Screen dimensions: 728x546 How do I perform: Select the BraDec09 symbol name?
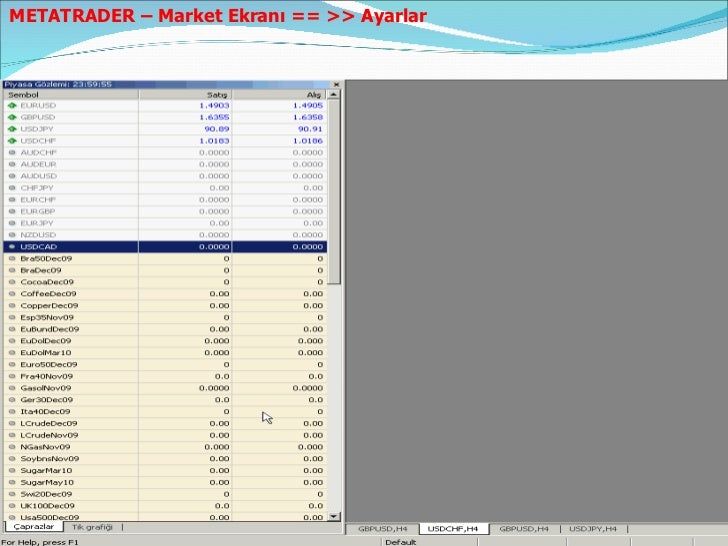click(x=41, y=270)
